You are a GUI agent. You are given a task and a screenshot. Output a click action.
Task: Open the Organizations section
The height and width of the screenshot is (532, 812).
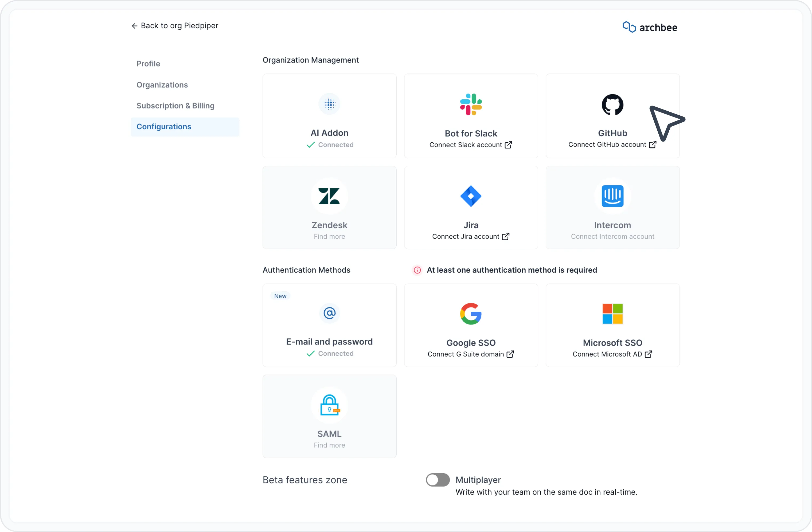point(162,85)
